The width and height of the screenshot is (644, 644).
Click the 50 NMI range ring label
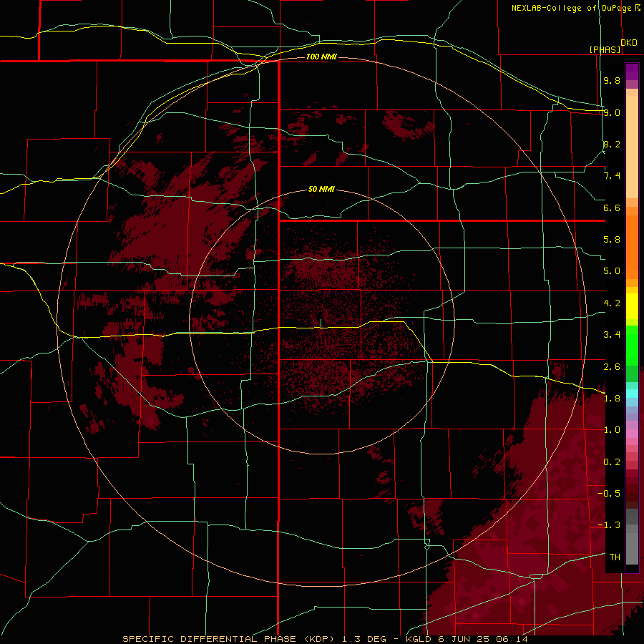(x=321, y=189)
